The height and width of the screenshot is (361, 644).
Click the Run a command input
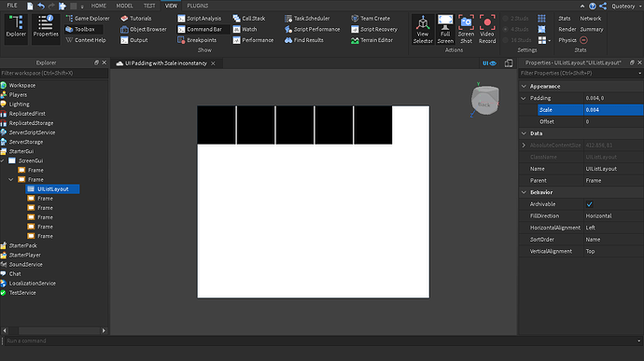click(320, 340)
